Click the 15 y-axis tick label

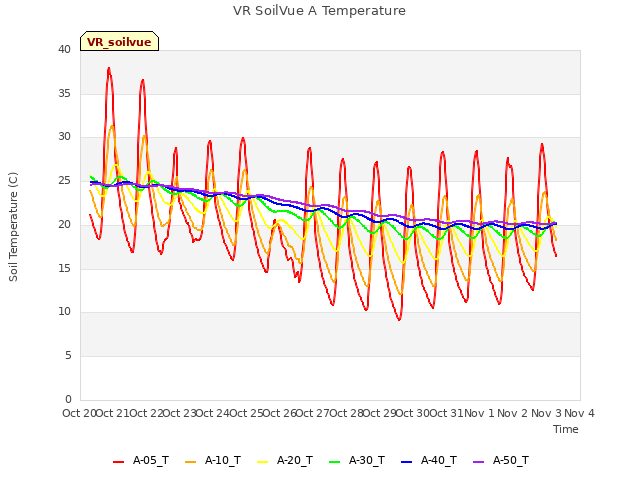(x=64, y=268)
